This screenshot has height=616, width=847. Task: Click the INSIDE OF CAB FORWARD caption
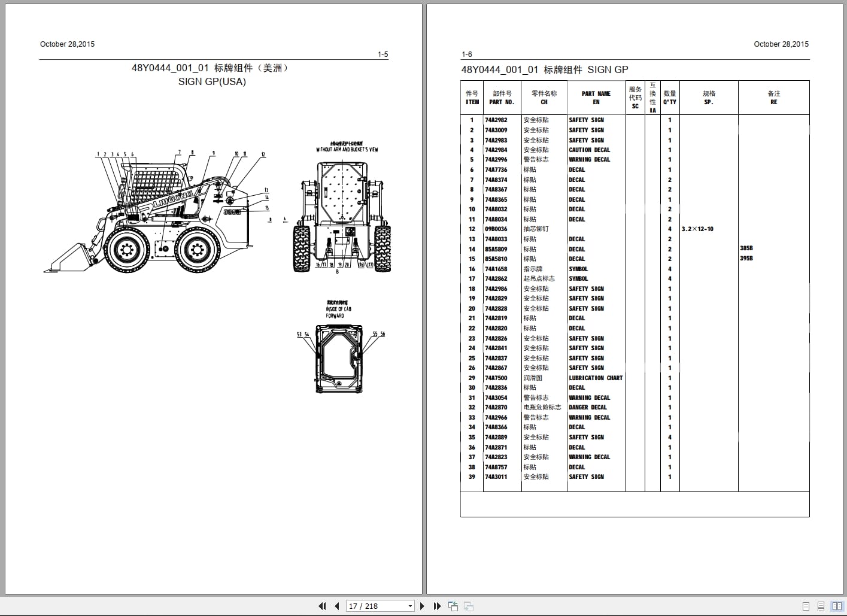[339, 312]
